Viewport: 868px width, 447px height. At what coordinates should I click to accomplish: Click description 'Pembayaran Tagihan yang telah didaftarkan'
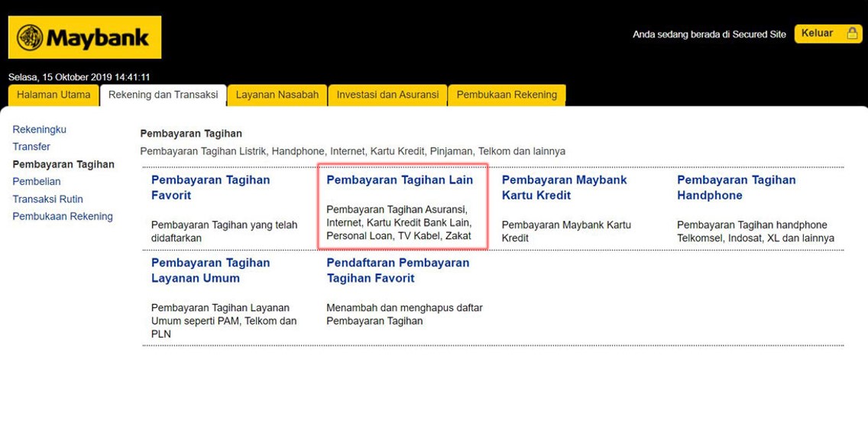coord(224,232)
